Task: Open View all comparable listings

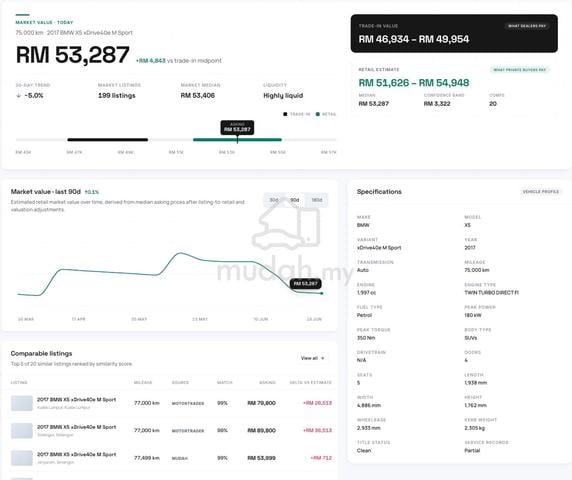Action: click(313, 358)
